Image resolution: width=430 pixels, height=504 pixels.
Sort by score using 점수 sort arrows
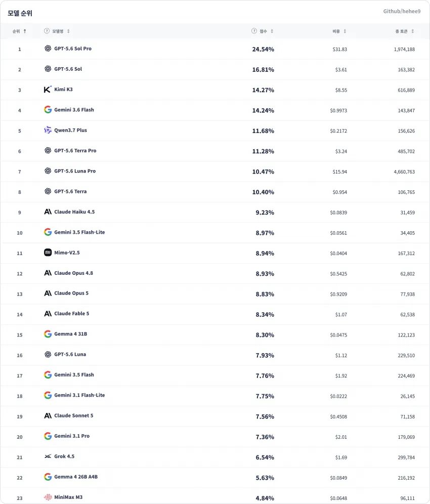[x=272, y=31]
